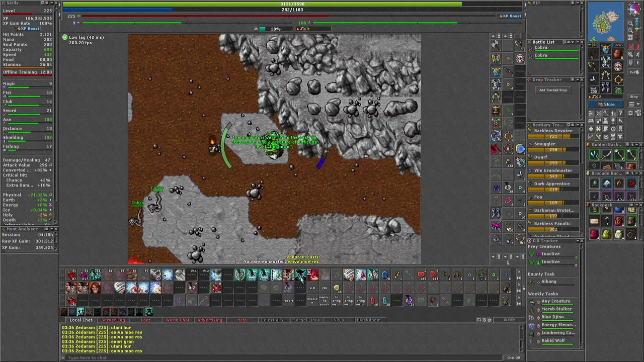Open the main menu dropdown below Stop

click(634, 104)
